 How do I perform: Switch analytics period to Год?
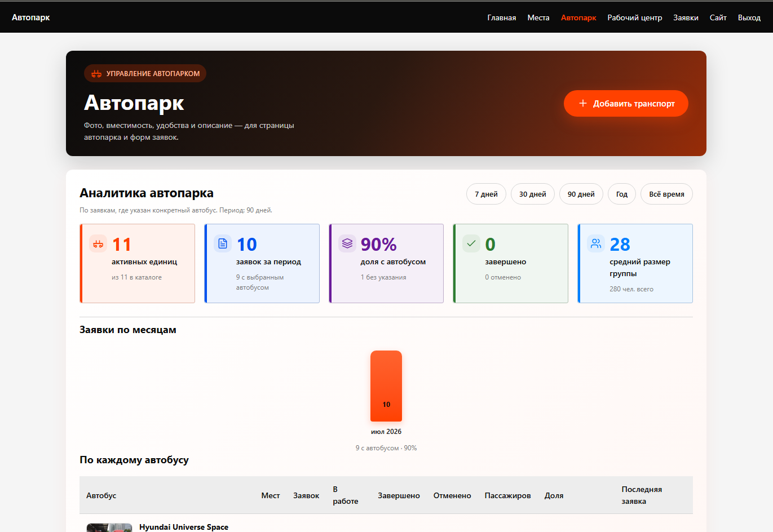click(x=622, y=194)
